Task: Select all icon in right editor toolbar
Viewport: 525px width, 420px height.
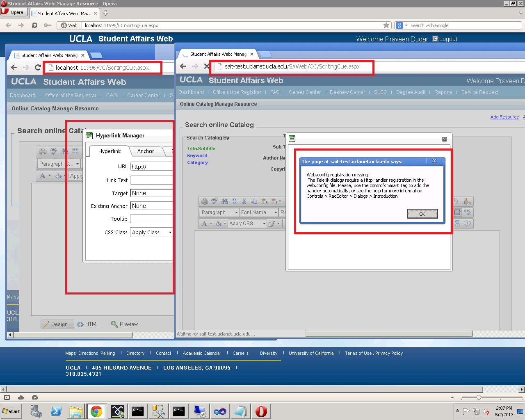Action: pyautogui.click(x=234, y=201)
